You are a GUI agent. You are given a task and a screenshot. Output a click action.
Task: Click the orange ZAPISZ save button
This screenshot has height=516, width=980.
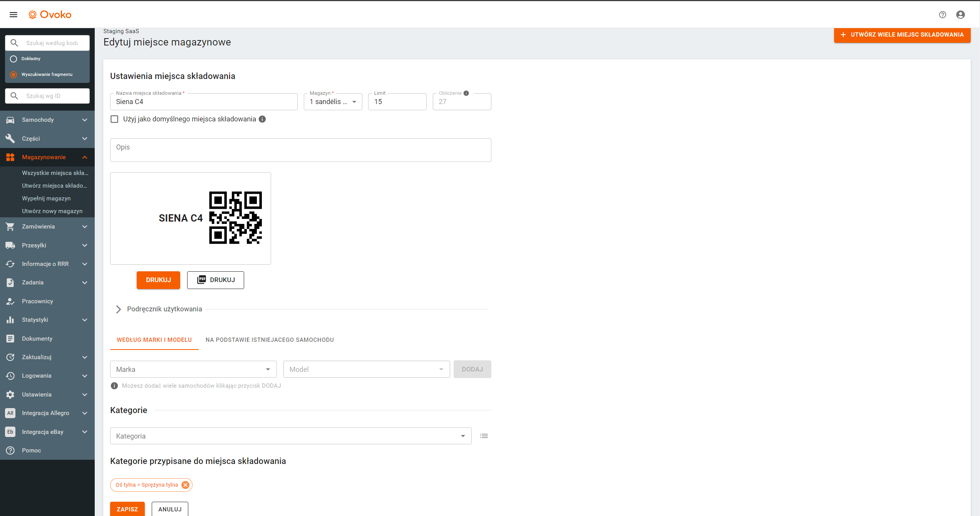(127, 509)
